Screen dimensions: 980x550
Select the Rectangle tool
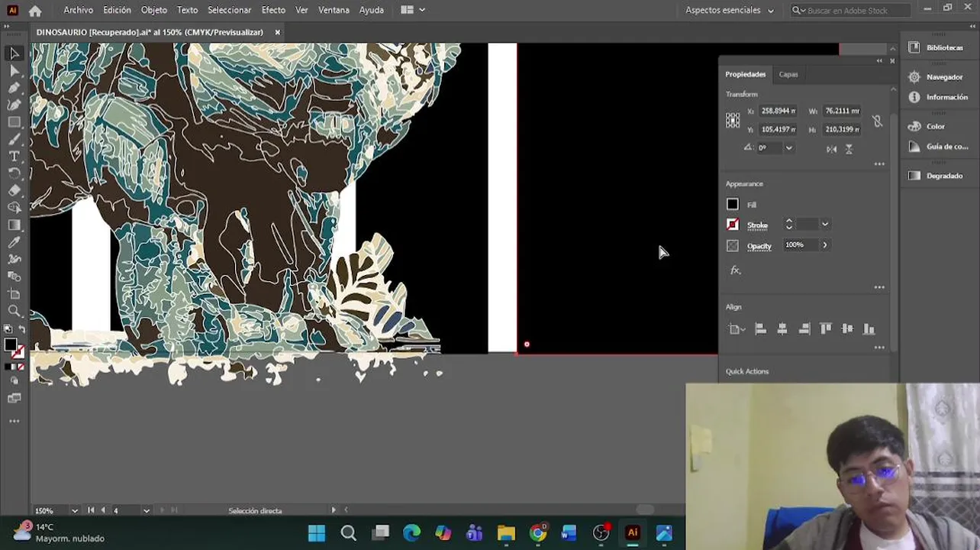(x=14, y=122)
